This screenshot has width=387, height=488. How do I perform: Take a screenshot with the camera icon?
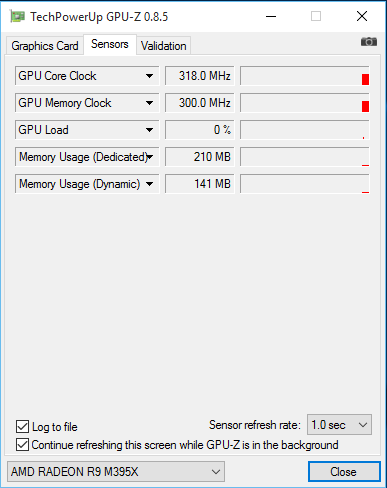[369, 42]
